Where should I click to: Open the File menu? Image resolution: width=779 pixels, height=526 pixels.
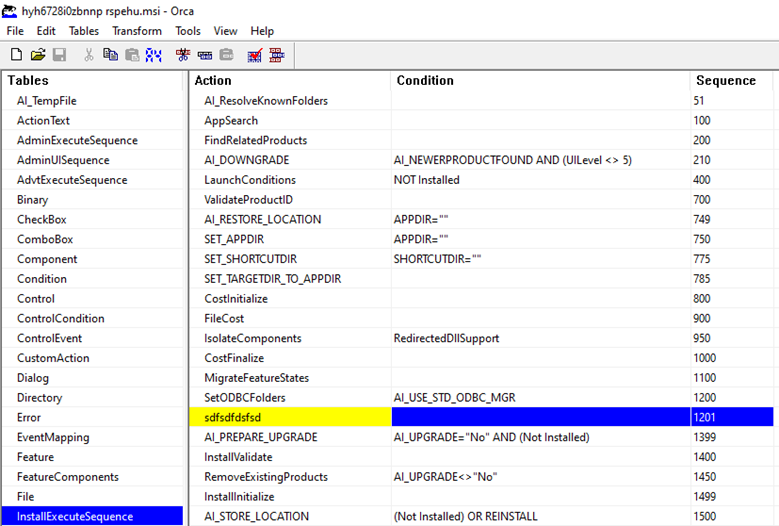coord(15,31)
